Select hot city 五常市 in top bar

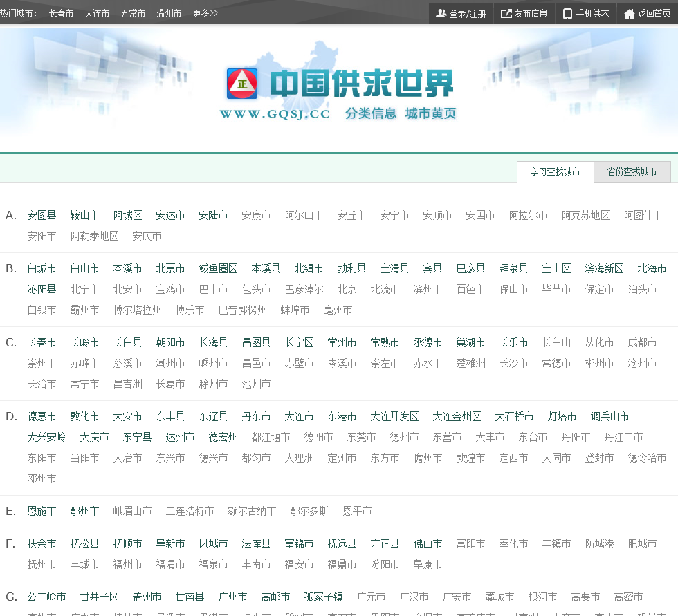click(x=133, y=13)
